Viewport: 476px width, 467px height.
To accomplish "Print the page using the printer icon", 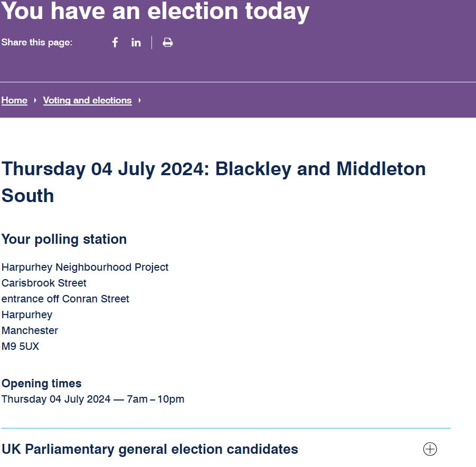I will pyautogui.click(x=168, y=43).
